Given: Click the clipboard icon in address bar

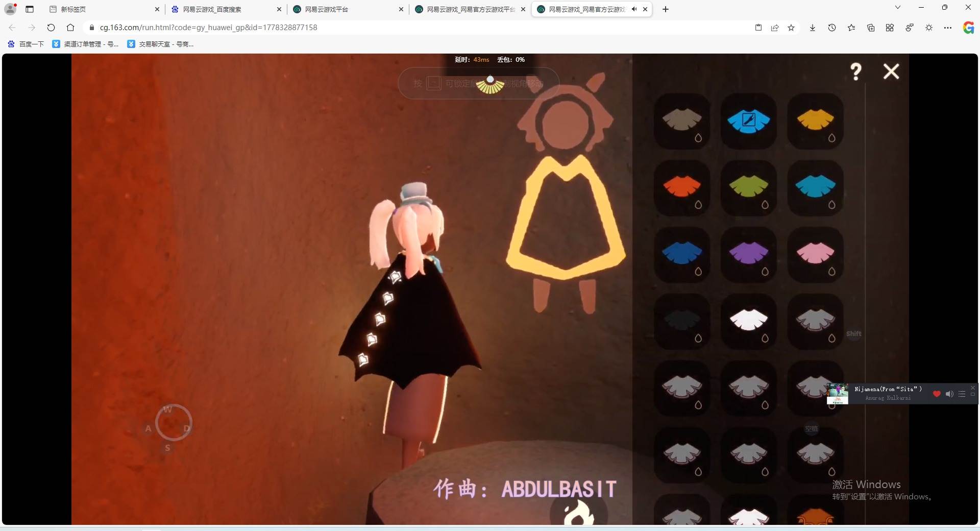Looking at the screenshot, I should (758, 28).
